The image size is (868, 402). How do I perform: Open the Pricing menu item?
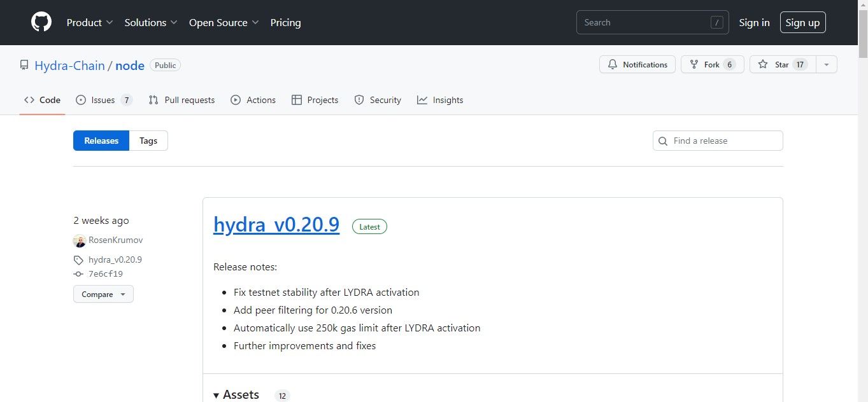285,22
